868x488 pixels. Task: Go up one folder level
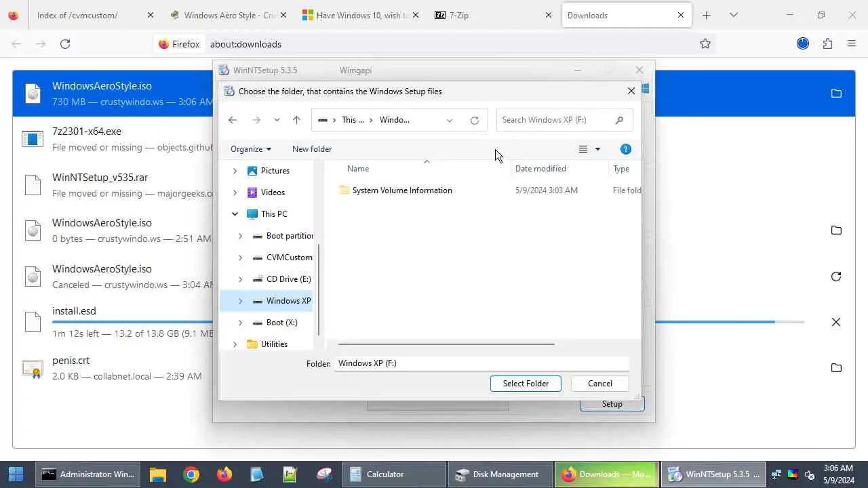(x=296, y=120)
